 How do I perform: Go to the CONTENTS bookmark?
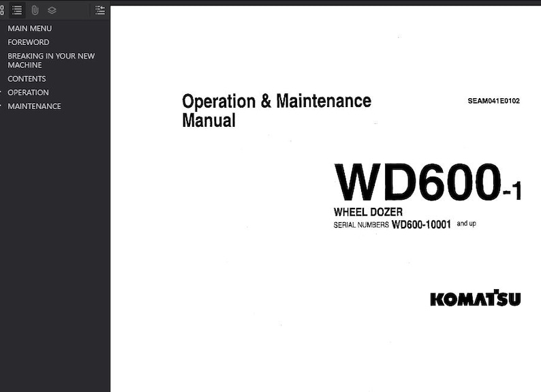point(27,78)
